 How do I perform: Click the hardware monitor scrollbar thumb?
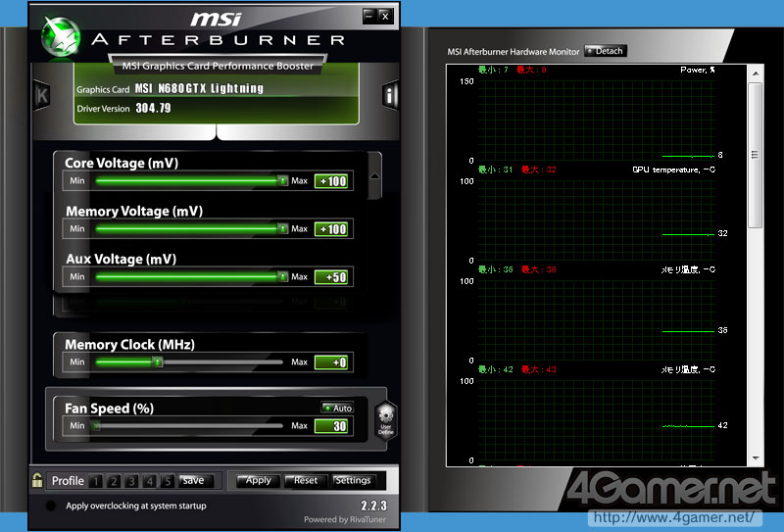click(755, 155)
